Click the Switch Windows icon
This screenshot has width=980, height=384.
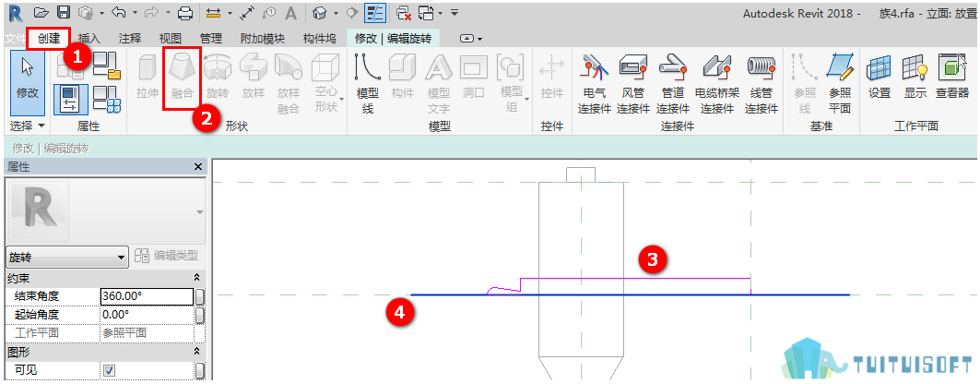426,13
